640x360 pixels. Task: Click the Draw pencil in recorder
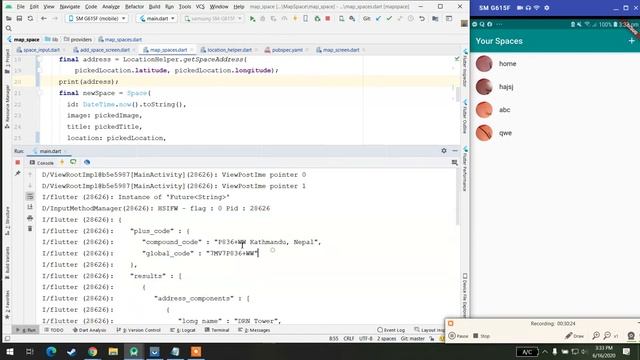(x=574, y=336)
